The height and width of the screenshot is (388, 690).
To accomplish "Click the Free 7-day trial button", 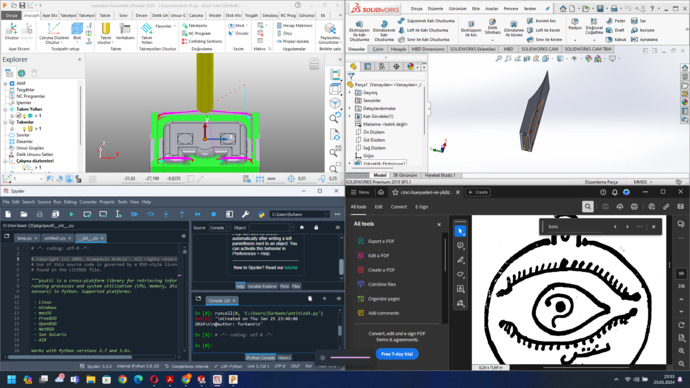I will point(397,354).
